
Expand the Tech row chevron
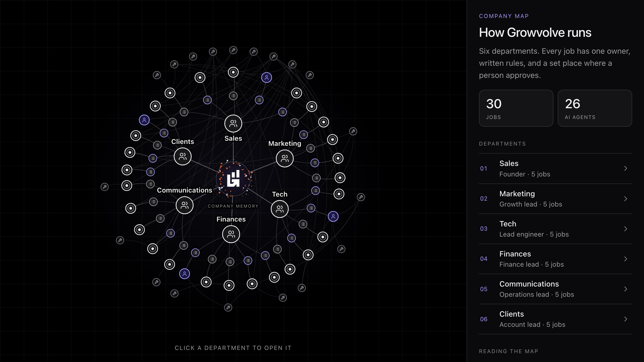point(625,229)
